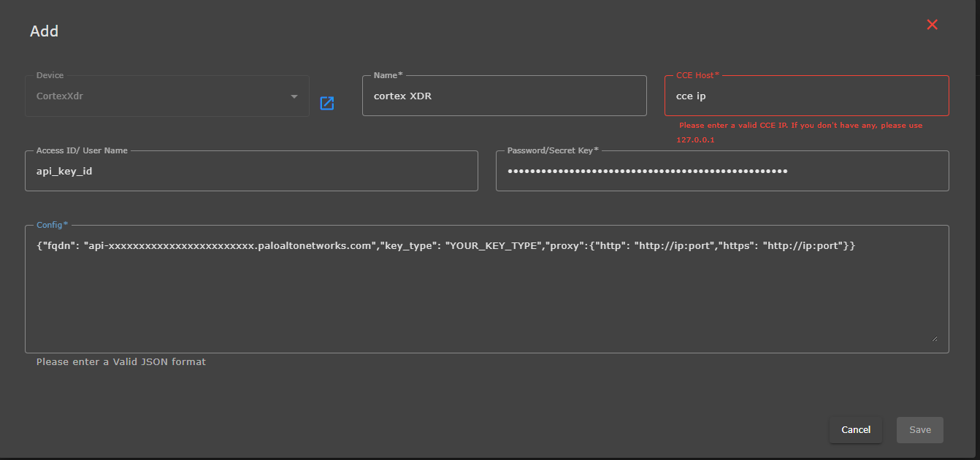
Task: Open the device documentation external link icon
Action: pyautogui.click(x=327, y=103)
